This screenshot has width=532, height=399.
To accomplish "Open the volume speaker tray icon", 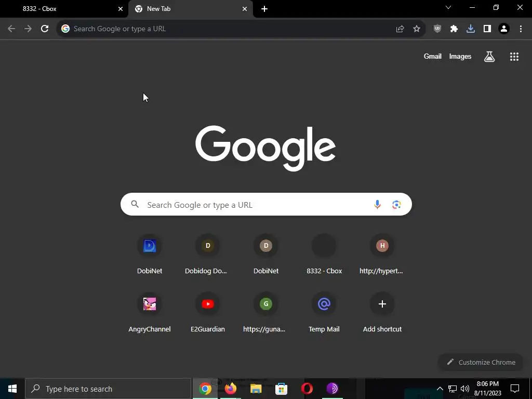I will tap(465, 389).
